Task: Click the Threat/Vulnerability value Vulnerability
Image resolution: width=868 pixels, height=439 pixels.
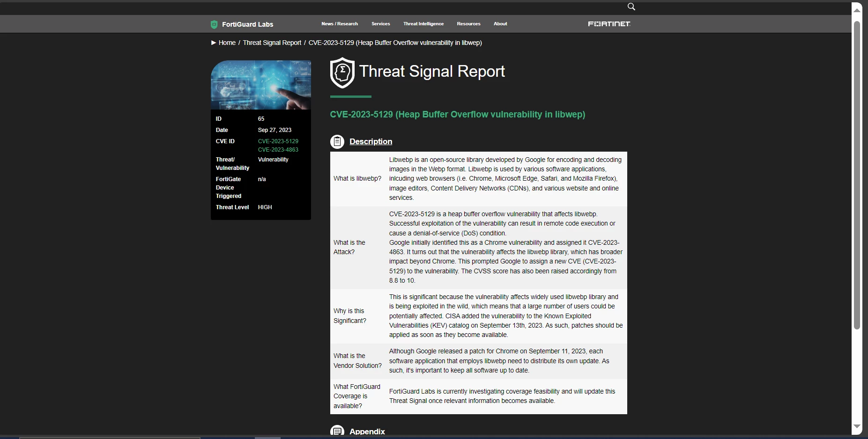Action: [273, 160]
